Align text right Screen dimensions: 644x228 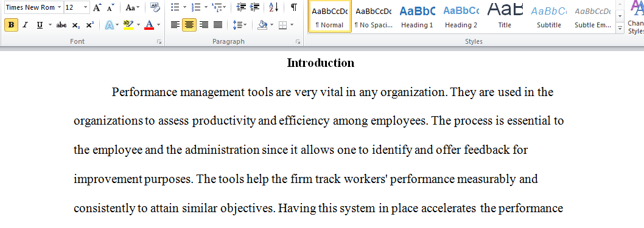click(x=203, y=25)
